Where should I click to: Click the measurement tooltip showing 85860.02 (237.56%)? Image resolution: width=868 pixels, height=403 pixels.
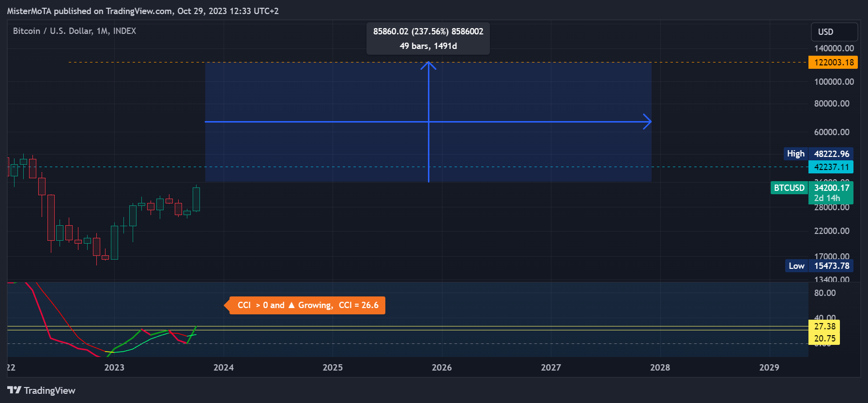(428, 39)
